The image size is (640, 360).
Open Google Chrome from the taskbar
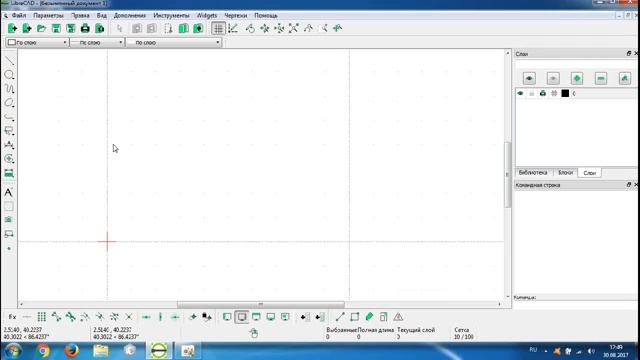(x=43, y=351)
